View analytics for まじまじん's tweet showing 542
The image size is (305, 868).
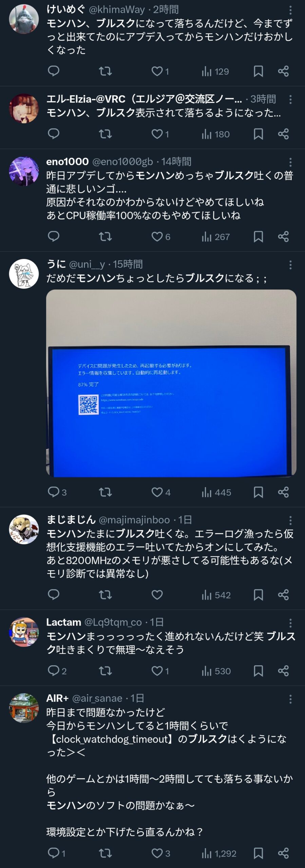pos(216,595)
